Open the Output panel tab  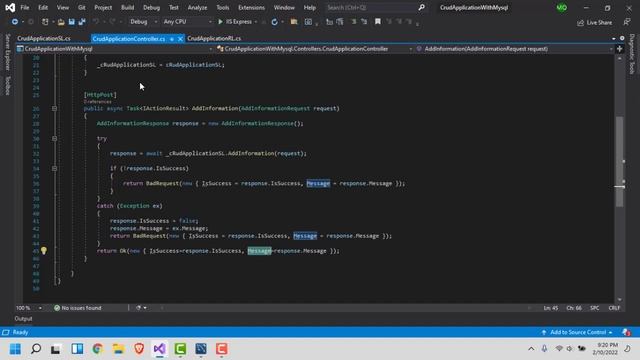[x=23, y=319]
